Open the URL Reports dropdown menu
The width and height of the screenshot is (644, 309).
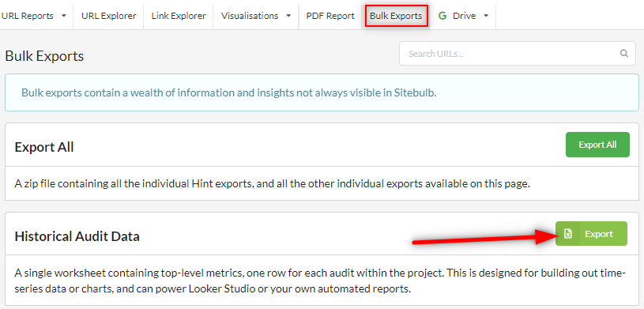pos(35,16)
